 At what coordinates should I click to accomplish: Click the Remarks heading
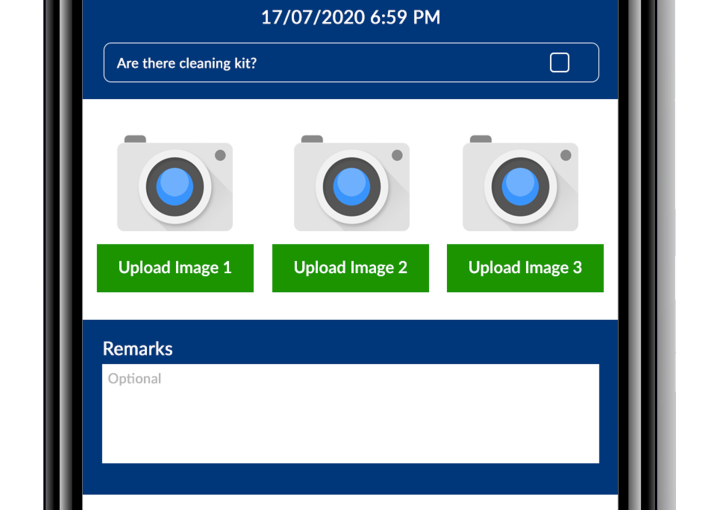click(138, 349)
